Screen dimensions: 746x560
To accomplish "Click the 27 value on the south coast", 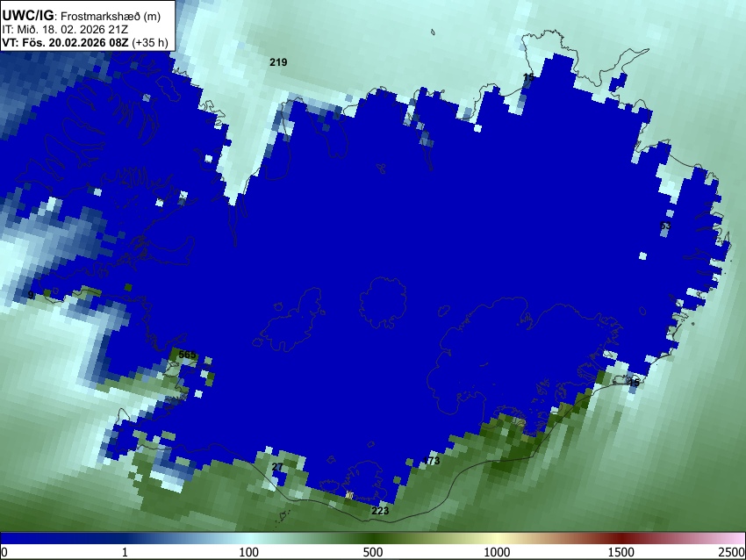I will 277,467.
